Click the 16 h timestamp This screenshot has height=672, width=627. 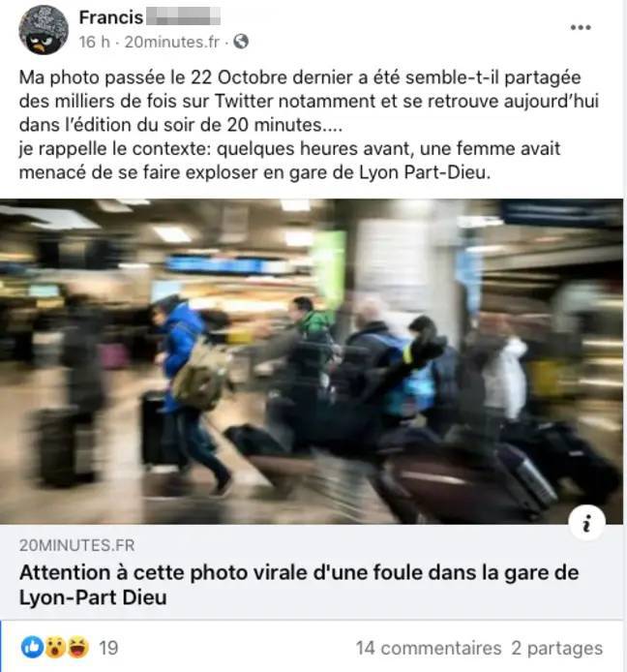click(x=94, y=42)
